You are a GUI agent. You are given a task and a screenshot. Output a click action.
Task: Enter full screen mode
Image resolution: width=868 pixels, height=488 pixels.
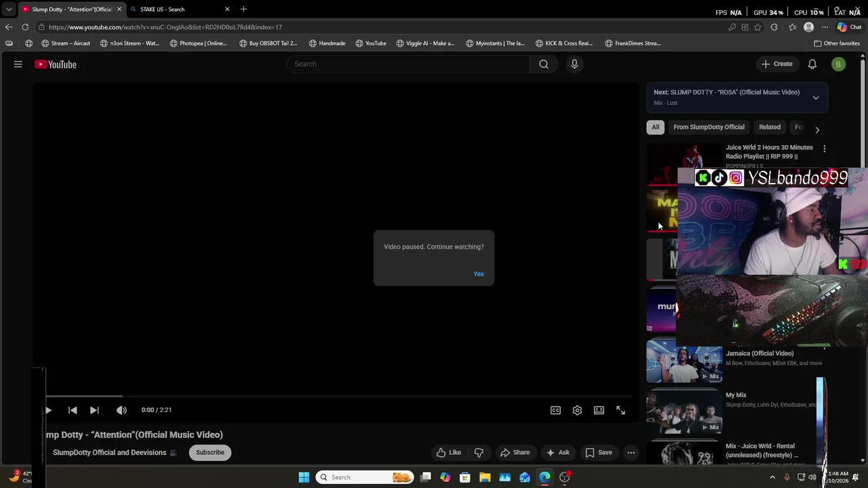pos(620,410)
